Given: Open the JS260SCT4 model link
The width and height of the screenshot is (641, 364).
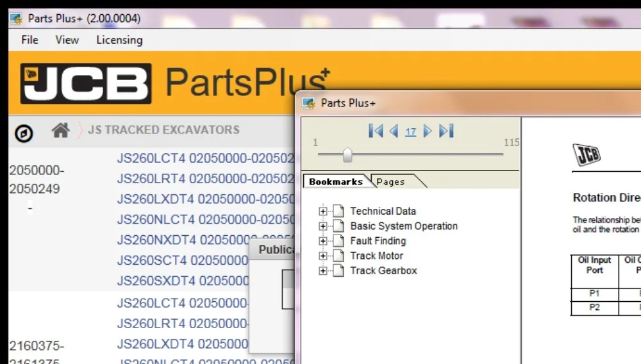Looking at the screenshot, I should coord(183,260).
